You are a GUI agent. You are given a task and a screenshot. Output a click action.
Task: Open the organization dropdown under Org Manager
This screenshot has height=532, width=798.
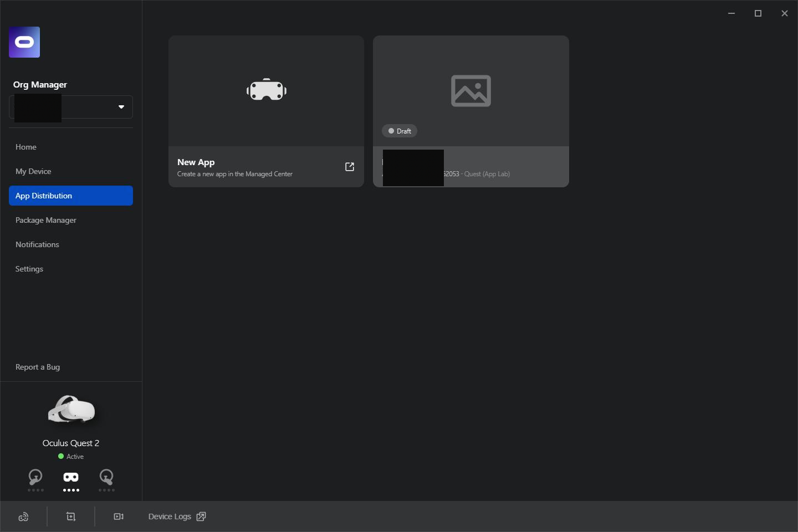point(71,107)
